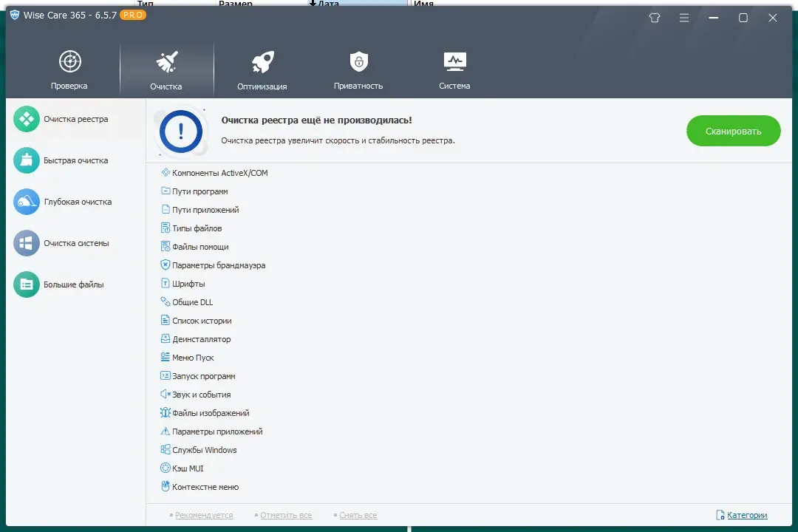The image size is (798, 532).
Task: Click the Файлы помощи icon
Action: 166,246
